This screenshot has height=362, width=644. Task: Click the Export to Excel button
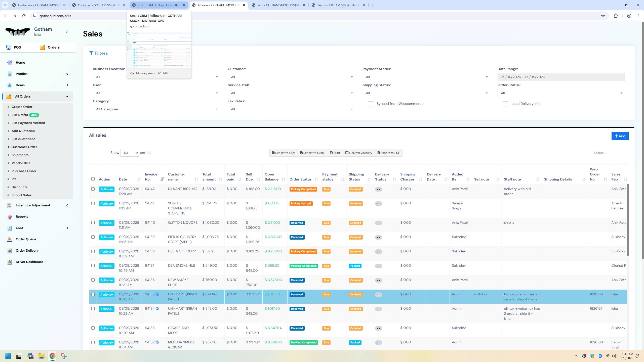pos(312,153)
